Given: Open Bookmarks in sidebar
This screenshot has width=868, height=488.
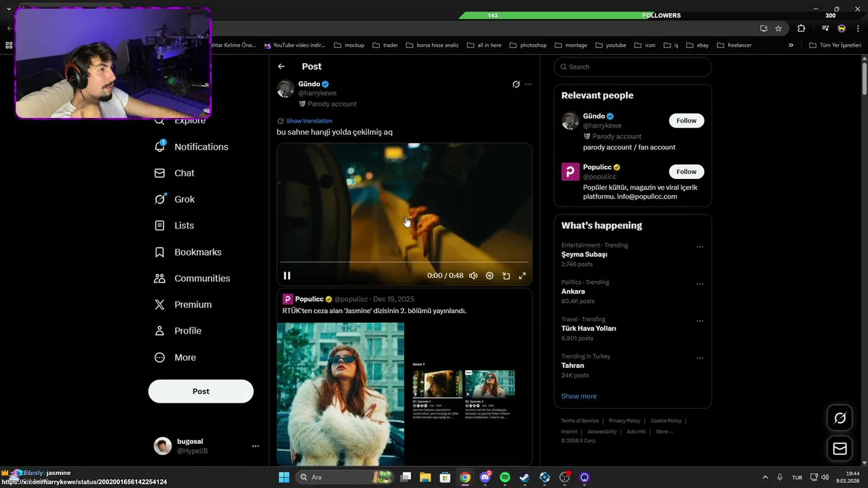Looking at the screenshot, I should pos(189,252).
